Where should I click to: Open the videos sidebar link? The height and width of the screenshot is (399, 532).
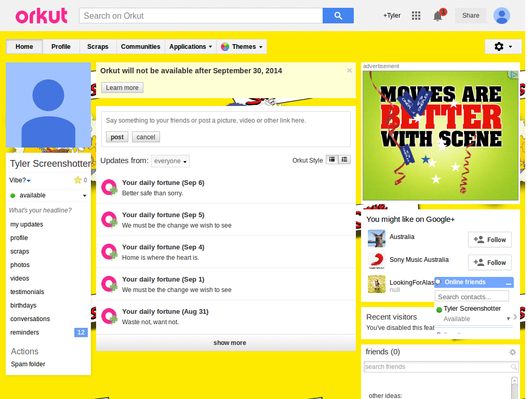(x=20, y=278)
